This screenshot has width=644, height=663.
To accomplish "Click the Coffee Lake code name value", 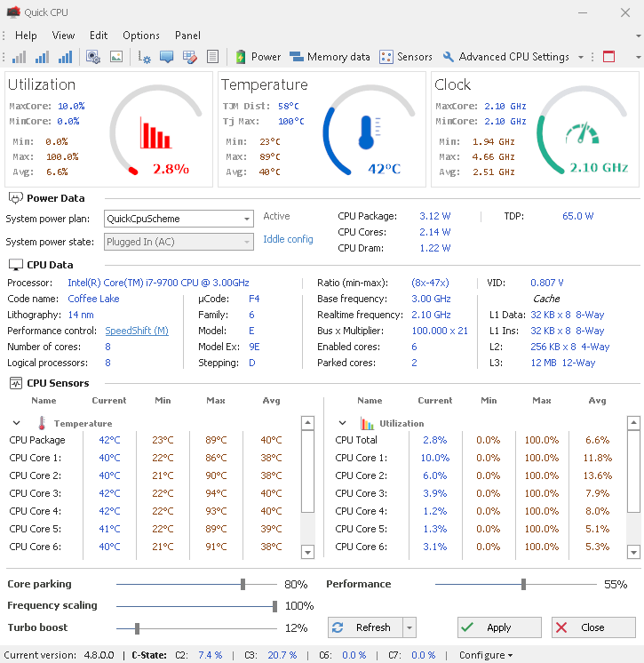I will click(93, 299).
